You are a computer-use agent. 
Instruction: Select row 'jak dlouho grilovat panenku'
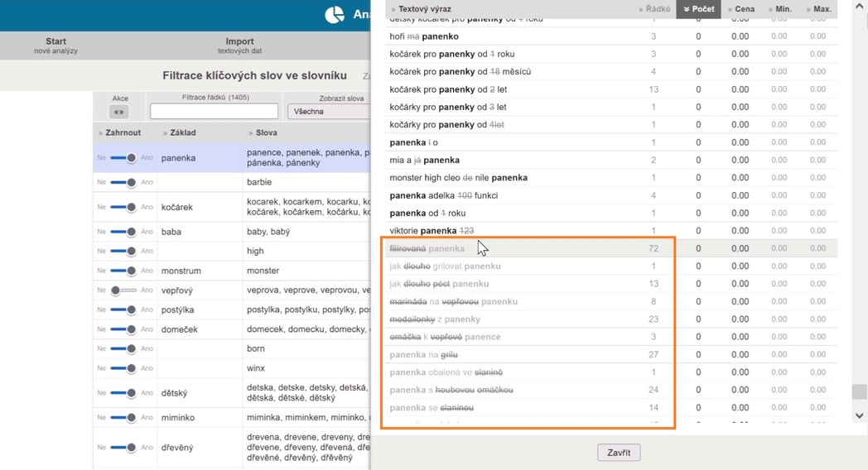tap(611, 266)
